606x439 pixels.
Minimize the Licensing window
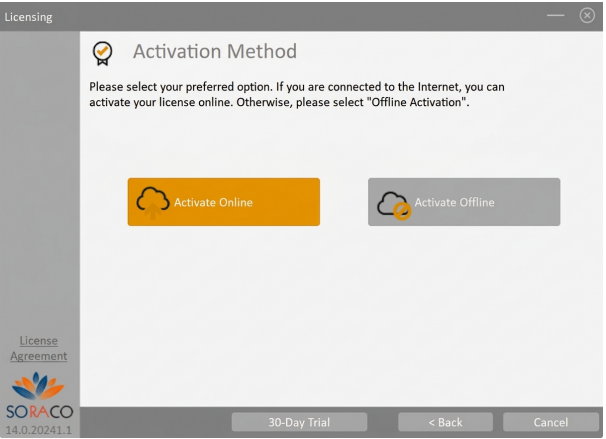click(557, 16)
